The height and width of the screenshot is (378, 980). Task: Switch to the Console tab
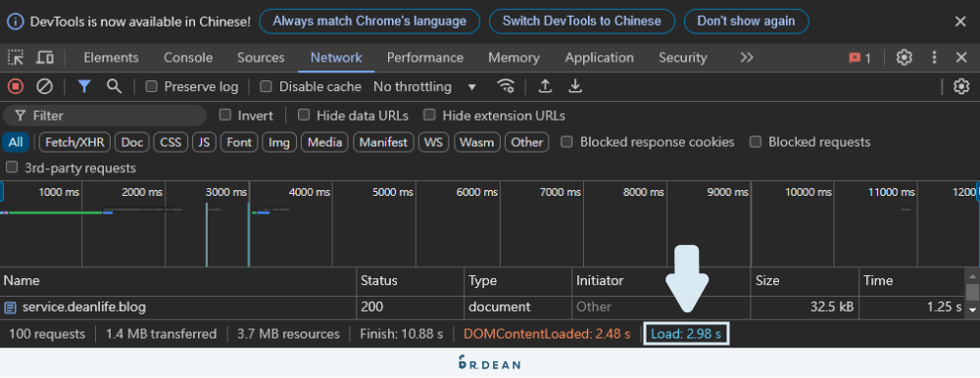pos(188,58)
